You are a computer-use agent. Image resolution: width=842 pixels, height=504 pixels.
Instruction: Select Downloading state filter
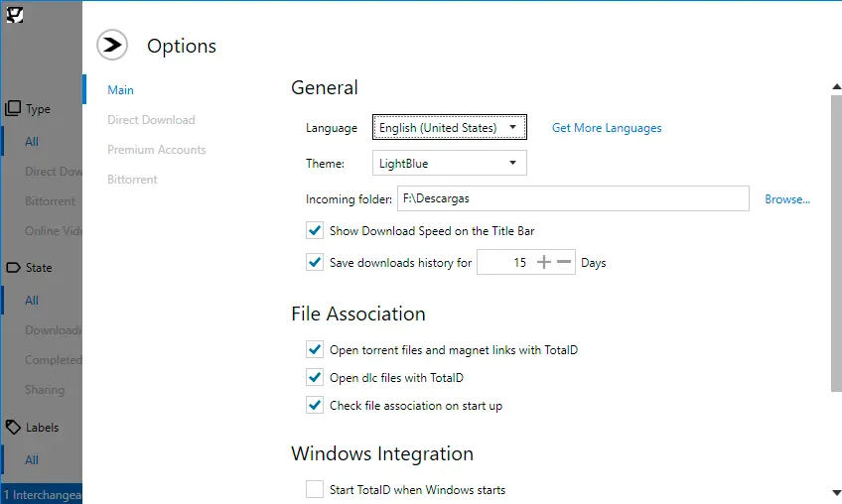point(54,330)
